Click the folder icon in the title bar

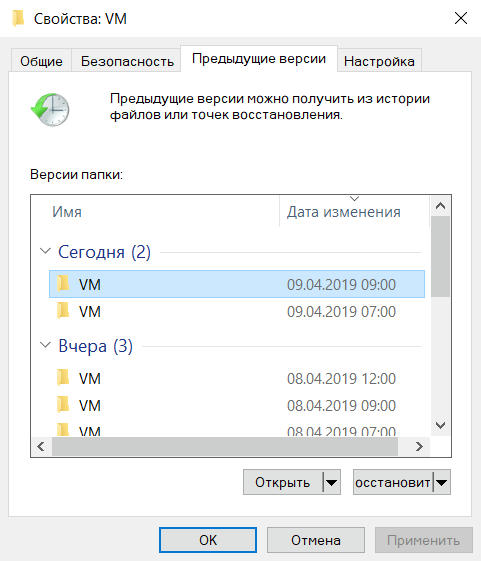point(18,19)
